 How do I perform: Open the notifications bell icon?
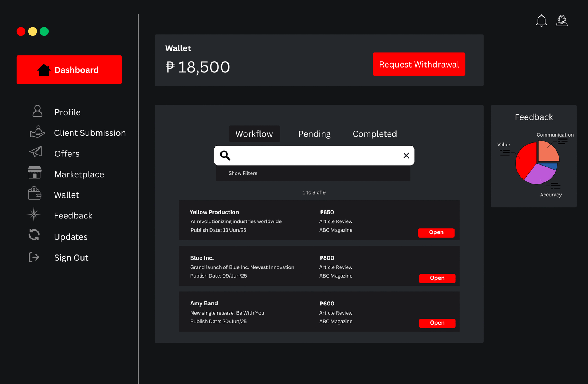(x=541, y=21)
